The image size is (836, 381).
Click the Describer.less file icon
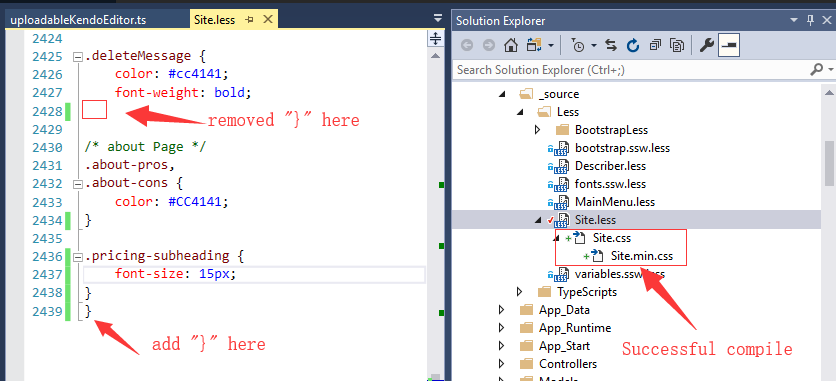click(561, 167)
